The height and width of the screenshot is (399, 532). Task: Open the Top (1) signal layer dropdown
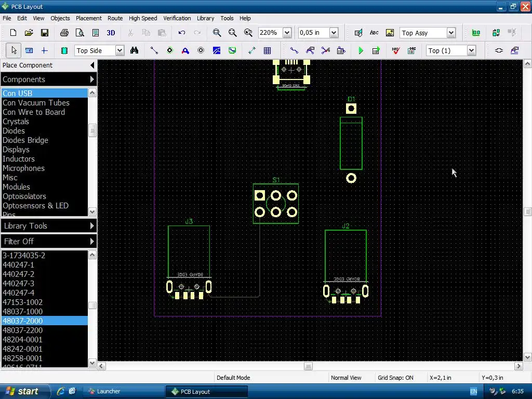pos(471,50)
